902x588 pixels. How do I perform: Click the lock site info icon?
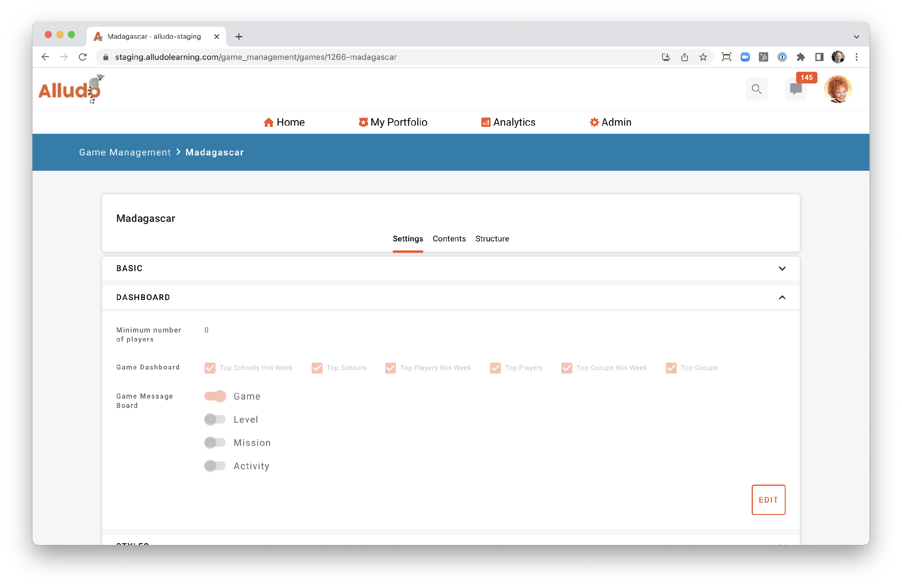[x=106, y=57]
